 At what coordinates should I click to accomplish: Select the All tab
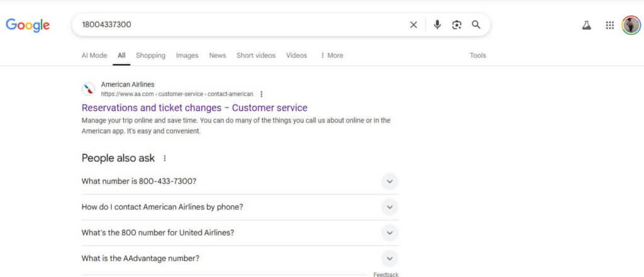pyautogui.click(x=121, y=55)
